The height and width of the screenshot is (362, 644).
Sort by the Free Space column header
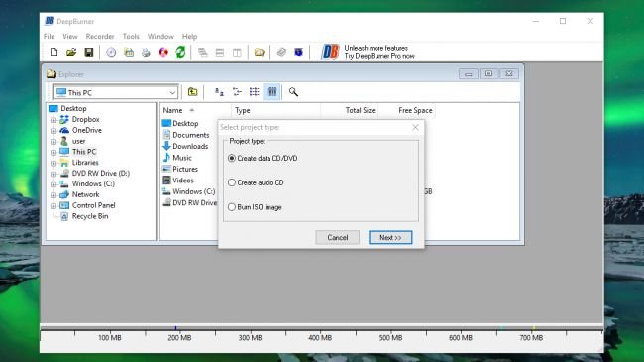[x=406, y=110]
